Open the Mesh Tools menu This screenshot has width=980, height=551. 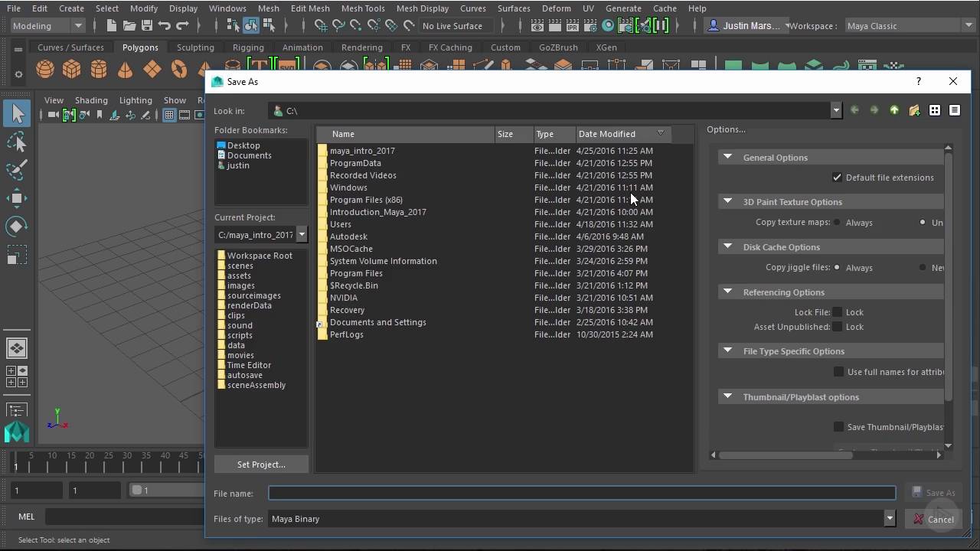(363, 8)
